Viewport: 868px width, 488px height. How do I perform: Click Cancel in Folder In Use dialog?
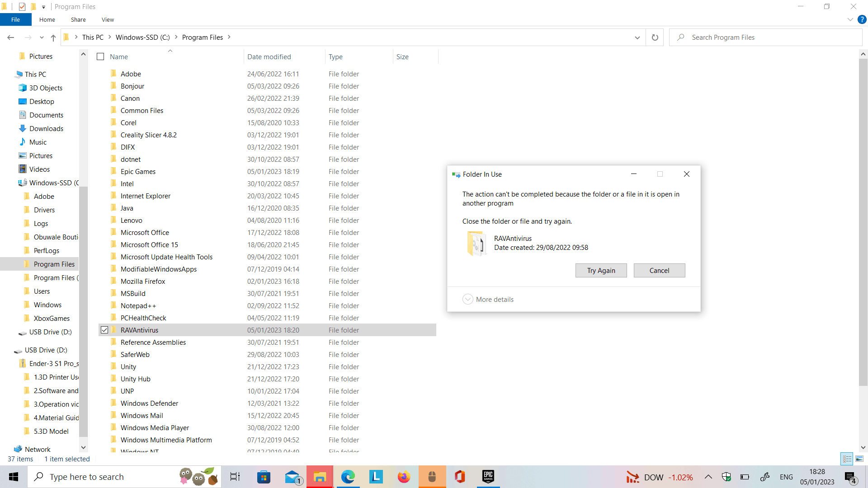pos(659,270)
